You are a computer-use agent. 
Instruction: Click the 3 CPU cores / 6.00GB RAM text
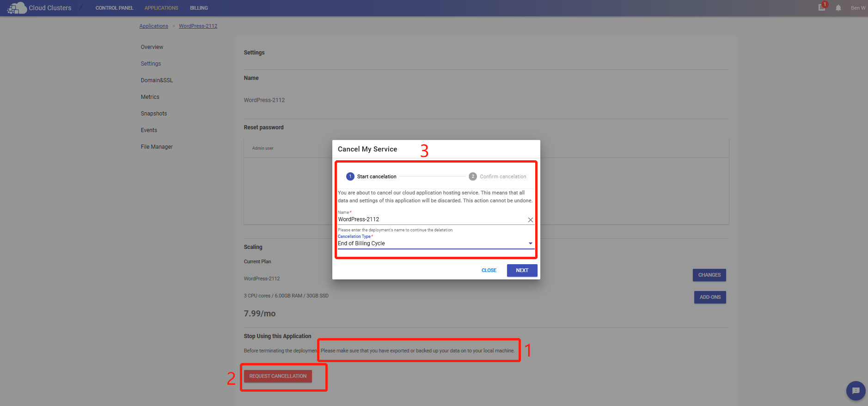pos(286,296)
